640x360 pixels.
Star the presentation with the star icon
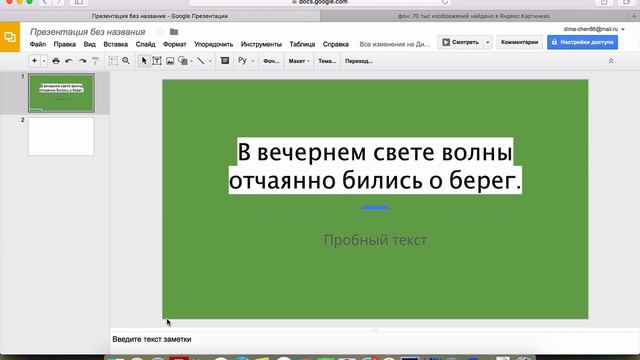coord(160,31)
